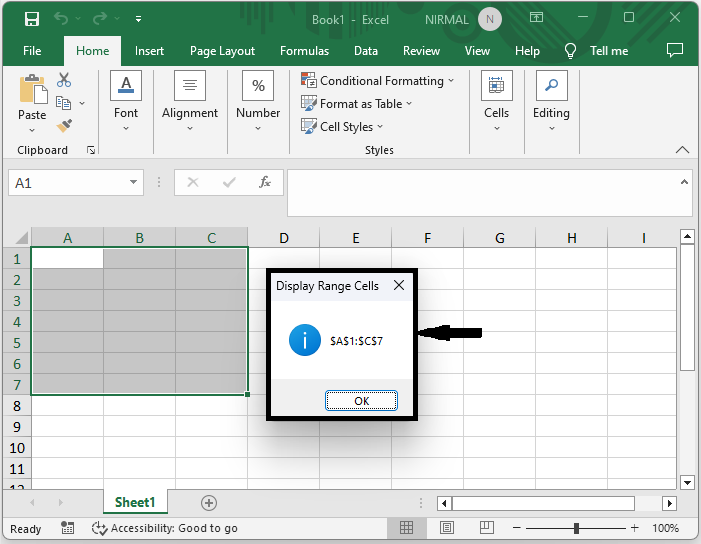The width and height of the screenshot is (701, 544).
Task: Open the Font group icon
Action: point(126,86)
